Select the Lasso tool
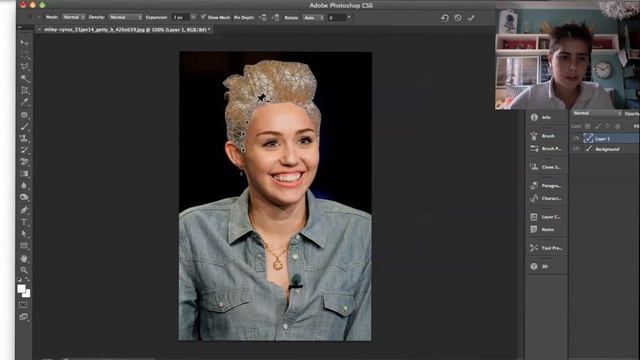Viewport: 640px width, 360px height. (x=24, y=66)
